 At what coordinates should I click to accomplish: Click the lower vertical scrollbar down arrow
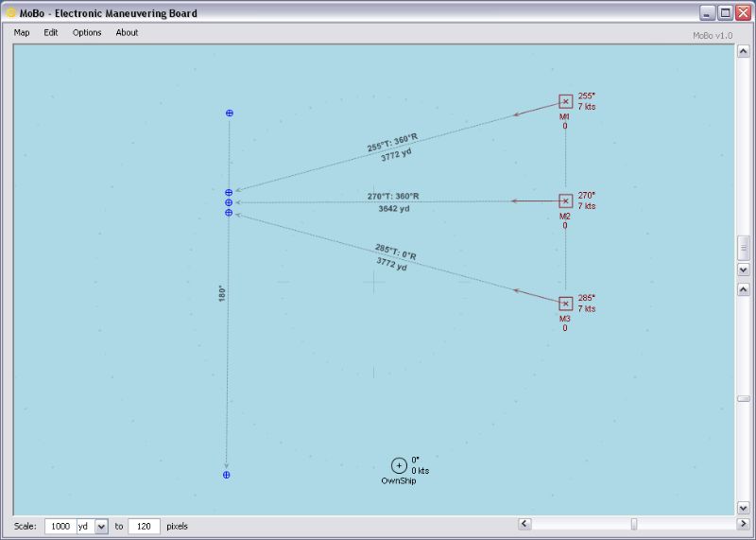coord(744,508)
